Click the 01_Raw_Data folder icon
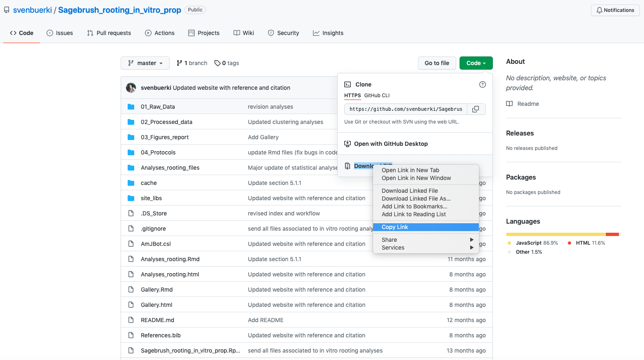This screenshot has height=360, width=644. click(x=131, y=107)
